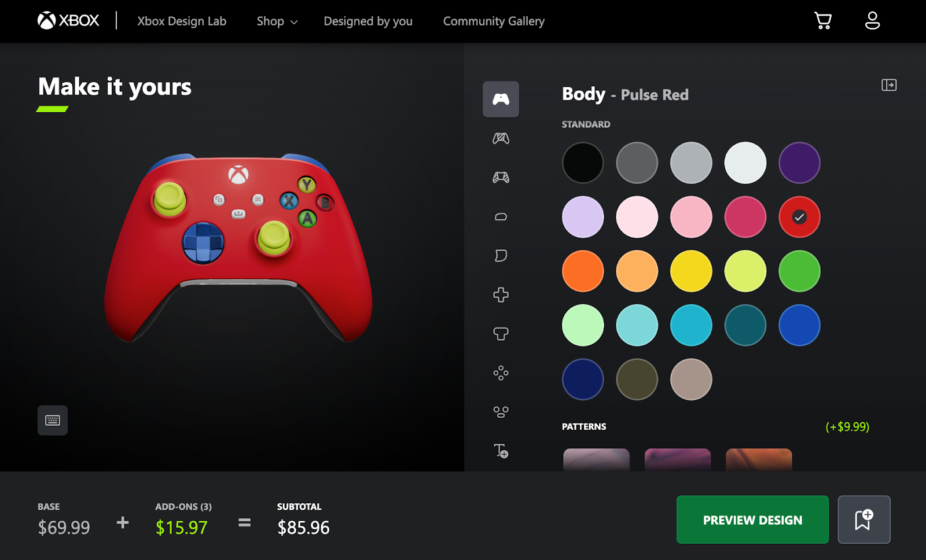This screenshot has height=560, width=926.
Task: Go to Designed by you
Action: pos(368,21)
